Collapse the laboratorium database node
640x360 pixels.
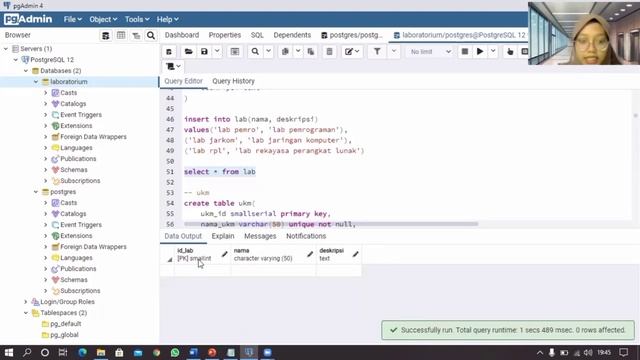click(36, 82)
